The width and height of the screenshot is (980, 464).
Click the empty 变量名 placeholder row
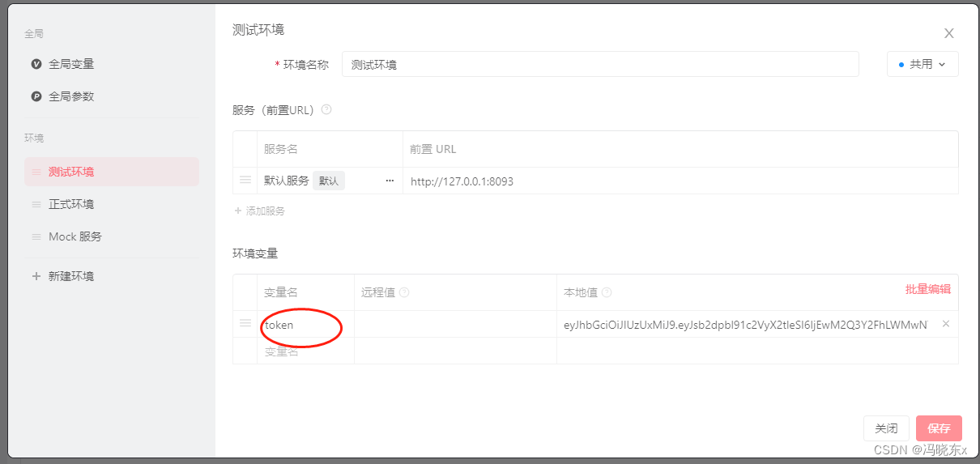click(x=305, y=351)
